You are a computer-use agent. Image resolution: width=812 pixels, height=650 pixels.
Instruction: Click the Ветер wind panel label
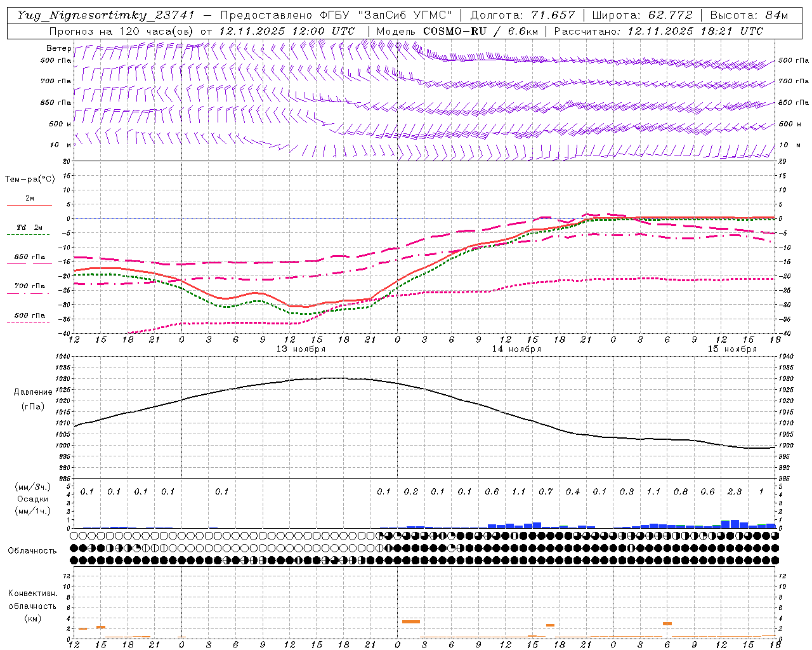pos(58,48)
